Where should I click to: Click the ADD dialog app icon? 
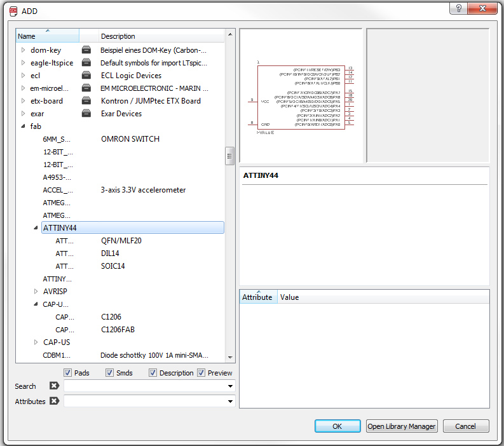13,11
